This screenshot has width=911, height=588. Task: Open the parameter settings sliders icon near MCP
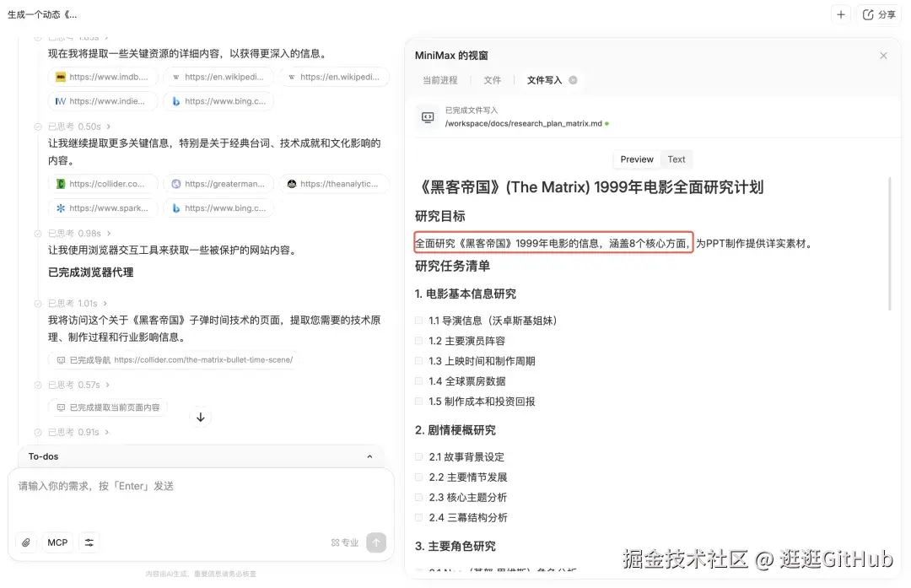(x=89, y=542)
